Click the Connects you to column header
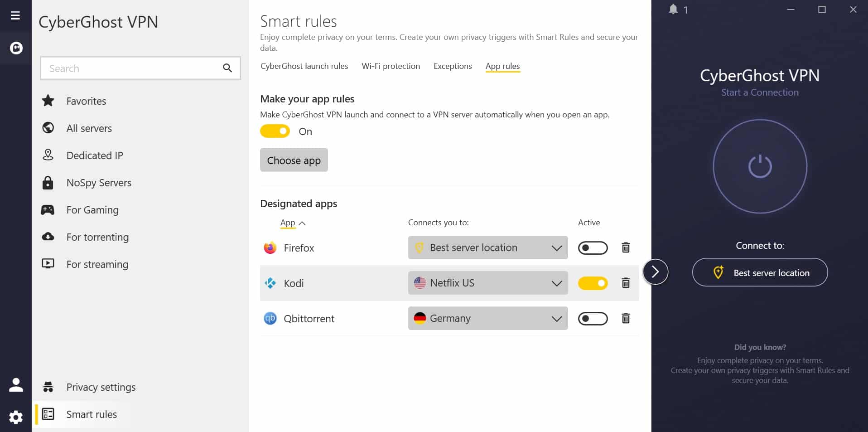This screenshot has height=432, width=868. point(438,223)
